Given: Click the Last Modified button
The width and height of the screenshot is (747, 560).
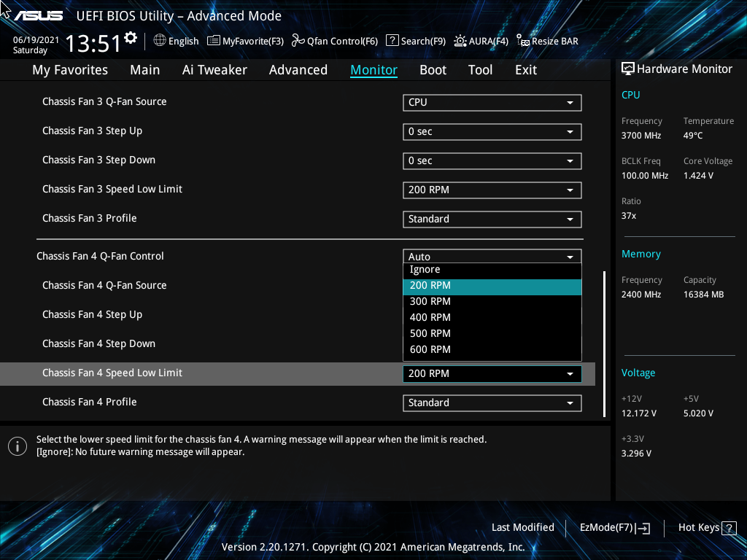Looking at the screenshot, I should coord(522,527).
